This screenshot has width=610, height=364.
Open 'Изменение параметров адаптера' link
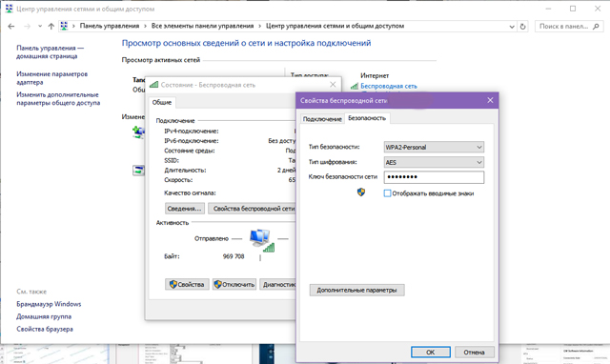(51, 78)
